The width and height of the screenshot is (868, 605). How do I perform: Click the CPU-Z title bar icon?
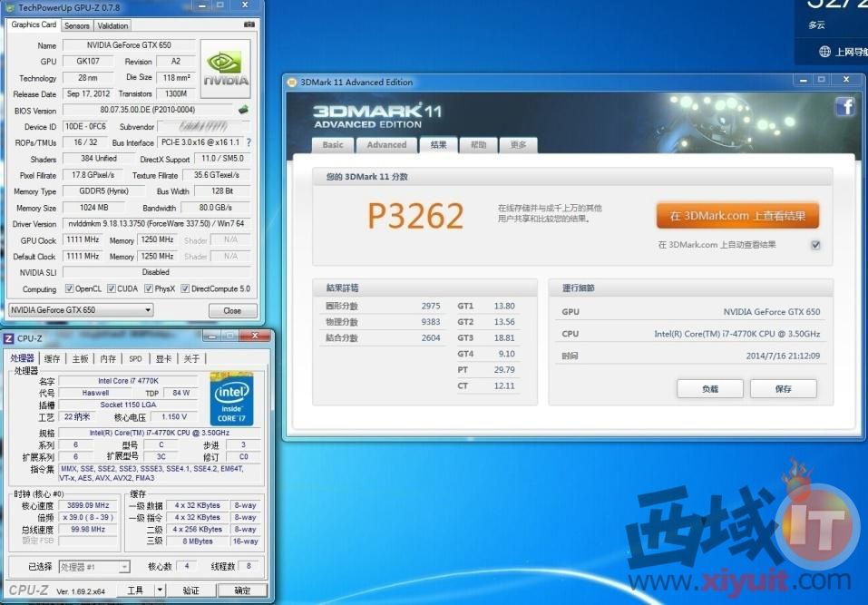click(x=9, y=338)
